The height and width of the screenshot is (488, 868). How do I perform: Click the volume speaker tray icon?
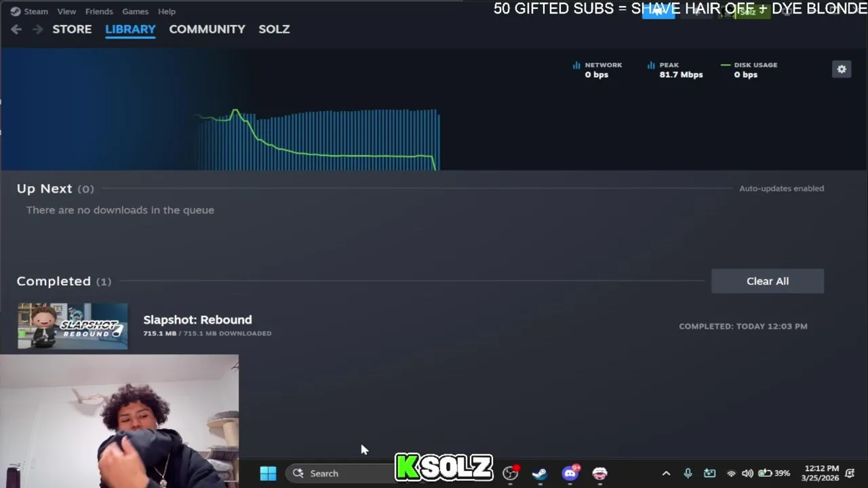coord(747,473)
